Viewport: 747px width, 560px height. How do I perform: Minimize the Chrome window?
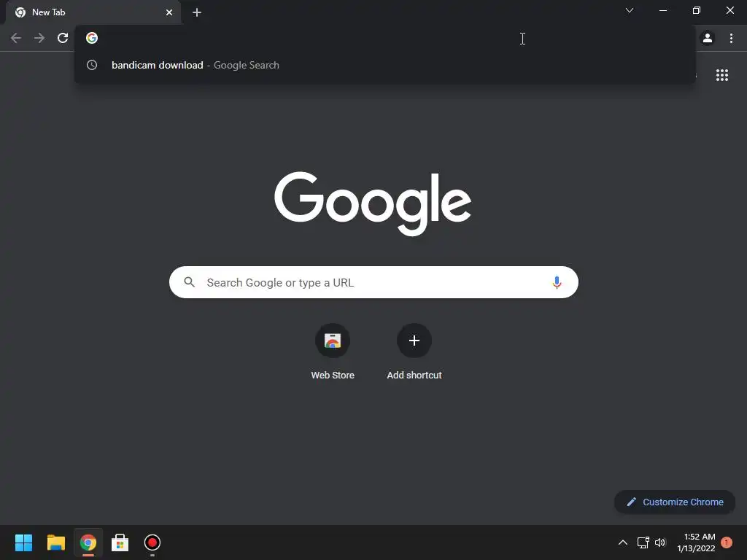[x=662, y=10]
